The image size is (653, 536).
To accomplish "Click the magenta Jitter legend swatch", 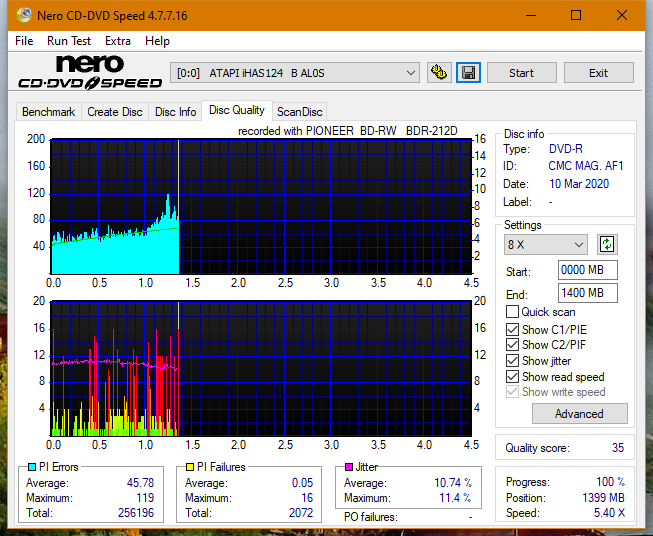I will 349,467.
